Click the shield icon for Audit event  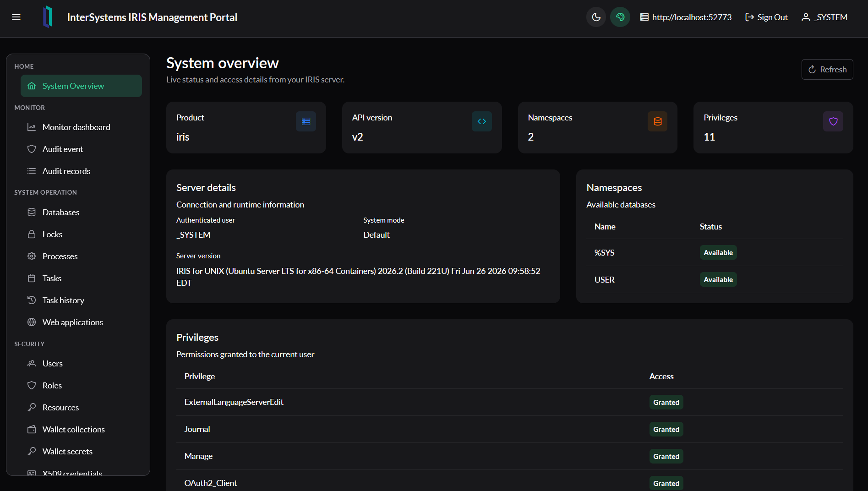32,149
